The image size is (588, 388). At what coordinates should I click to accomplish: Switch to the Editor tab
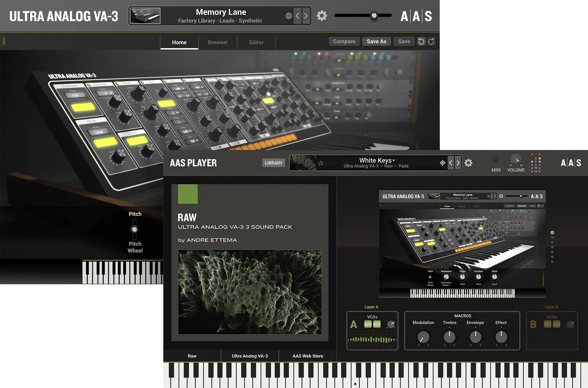pos(256,42)
